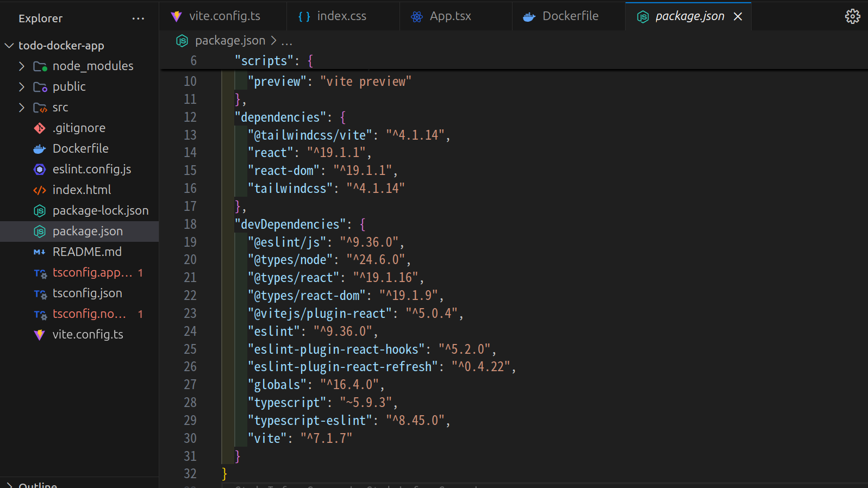Expand the Outline section
Viewport: 868px width, 488px height.
[x=9, y=485]
